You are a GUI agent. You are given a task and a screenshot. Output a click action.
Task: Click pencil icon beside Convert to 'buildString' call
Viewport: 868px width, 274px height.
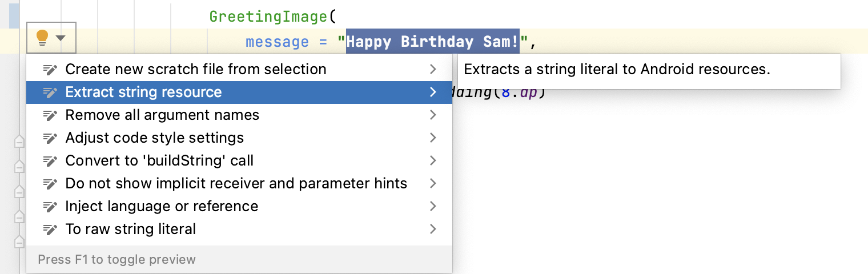pos(50,161)
